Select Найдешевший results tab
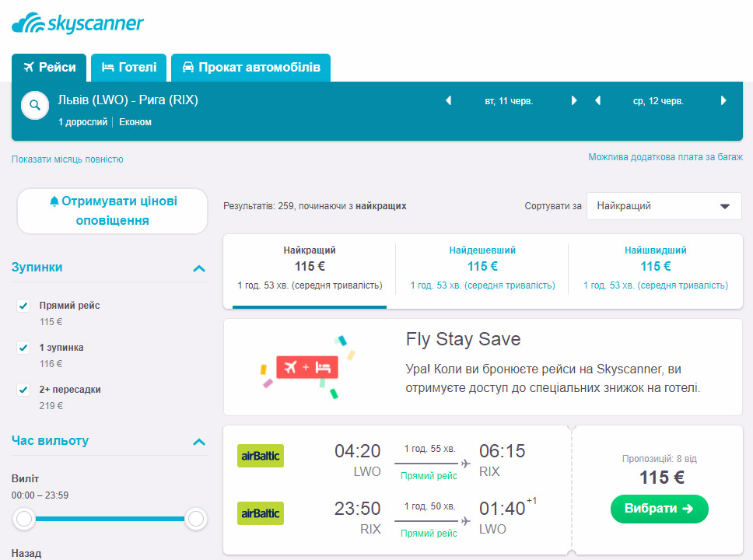 tap(482, 271)
